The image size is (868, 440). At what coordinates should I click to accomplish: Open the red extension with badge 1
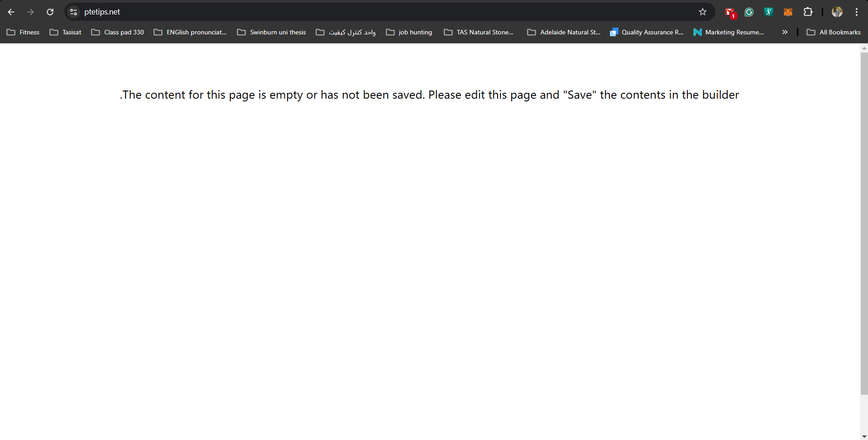[x=730, y=13]
